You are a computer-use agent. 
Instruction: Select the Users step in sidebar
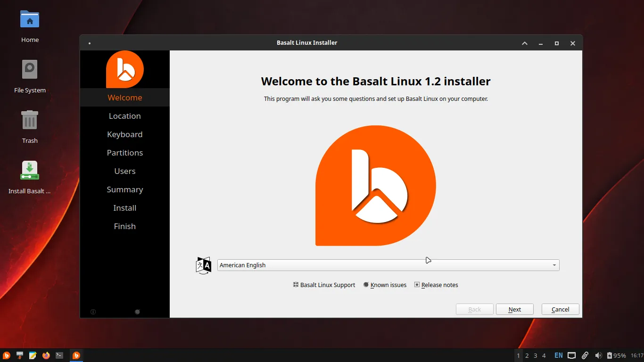pyautogui.click(x=125, y=171)
